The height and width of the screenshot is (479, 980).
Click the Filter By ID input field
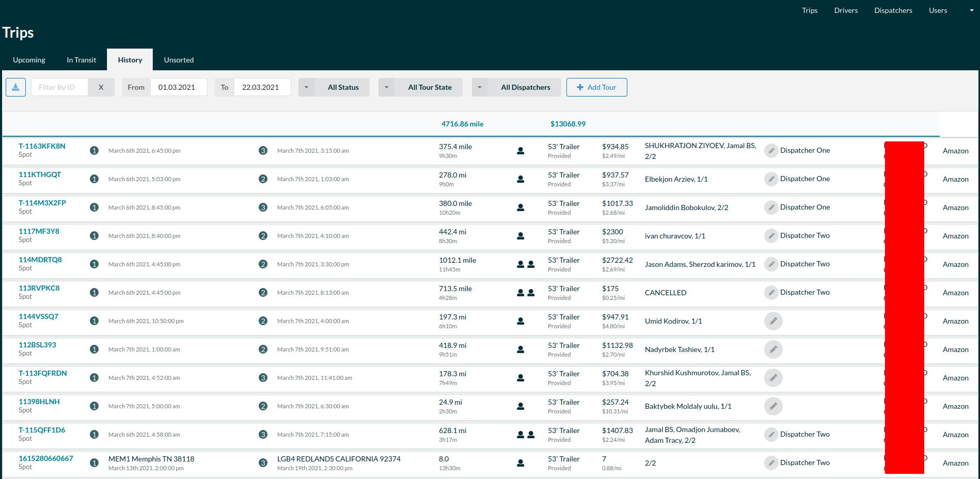[x=59, y=87]
